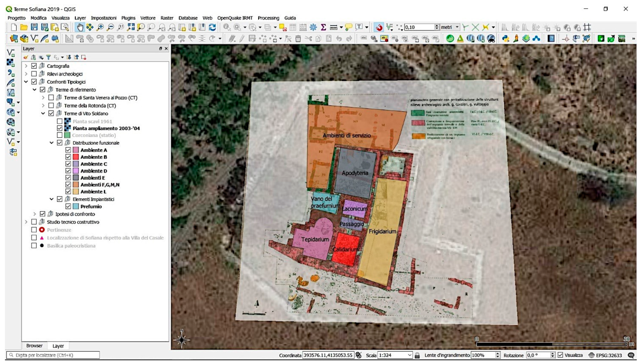
Task: Click the Zoom In magnifier tool
Action: pyautogui.click(x=100, y=27)
